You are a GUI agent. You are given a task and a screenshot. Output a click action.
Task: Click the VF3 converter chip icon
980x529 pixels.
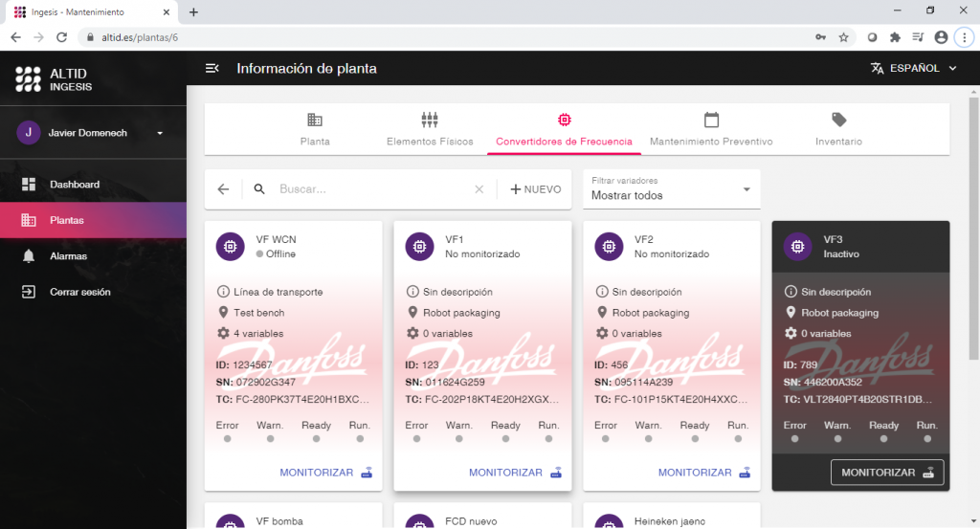coord(797,246)
